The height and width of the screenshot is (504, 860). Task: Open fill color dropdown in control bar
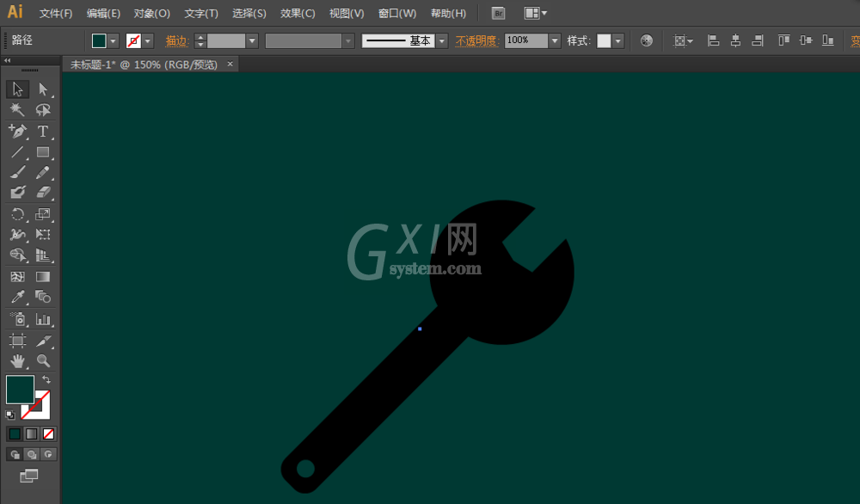coord(113,41)
